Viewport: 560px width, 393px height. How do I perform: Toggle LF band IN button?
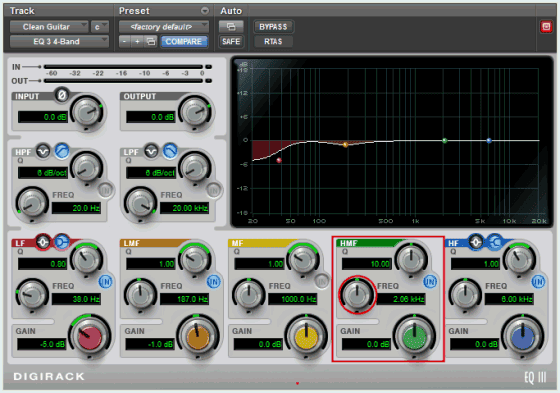(105, 282)
